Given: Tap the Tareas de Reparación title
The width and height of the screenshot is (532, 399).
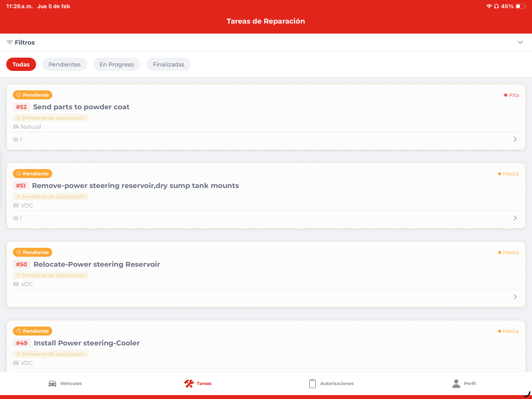Looking at the screenshot, I should (x=266, y=21).
